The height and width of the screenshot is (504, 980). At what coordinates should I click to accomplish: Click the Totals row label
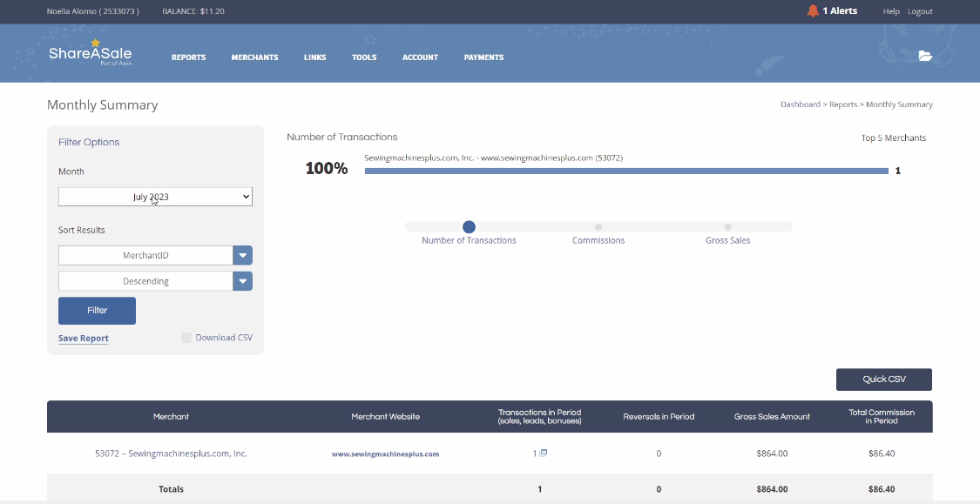[172, 489]
